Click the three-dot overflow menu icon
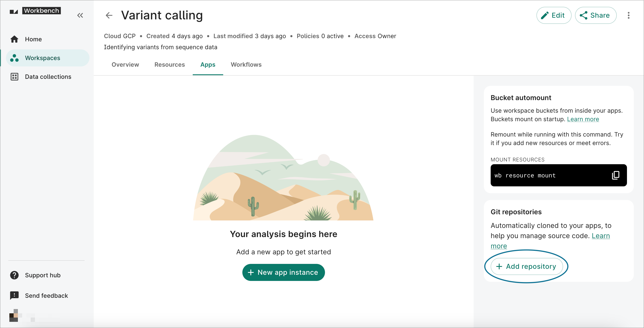This screenshot has height=328, width=644. [628, 16]
